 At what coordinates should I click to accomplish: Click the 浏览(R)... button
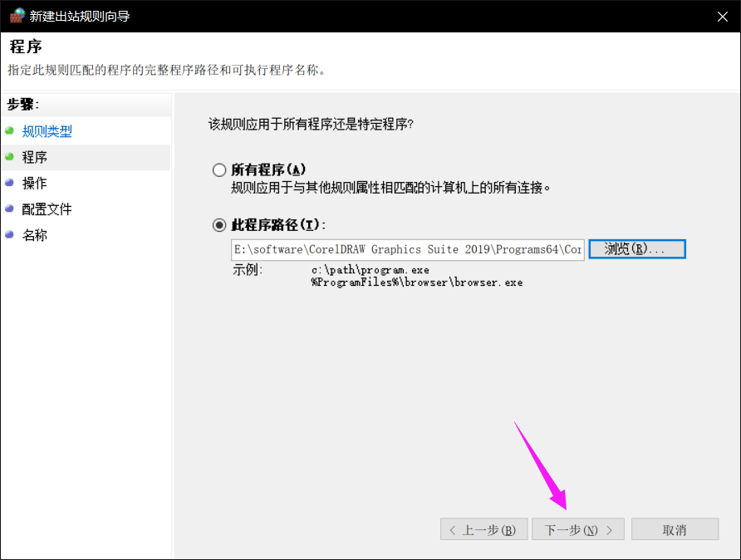(x=636, y=249)
